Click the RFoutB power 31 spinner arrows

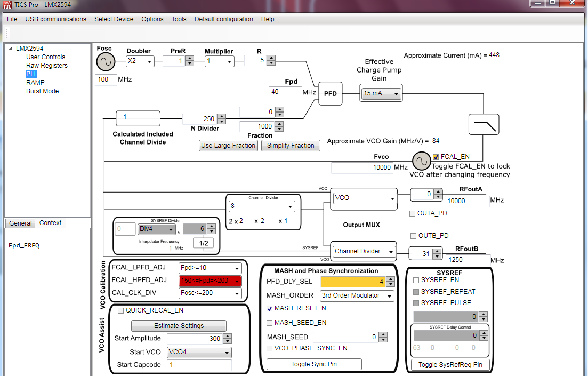coord(437,254)
